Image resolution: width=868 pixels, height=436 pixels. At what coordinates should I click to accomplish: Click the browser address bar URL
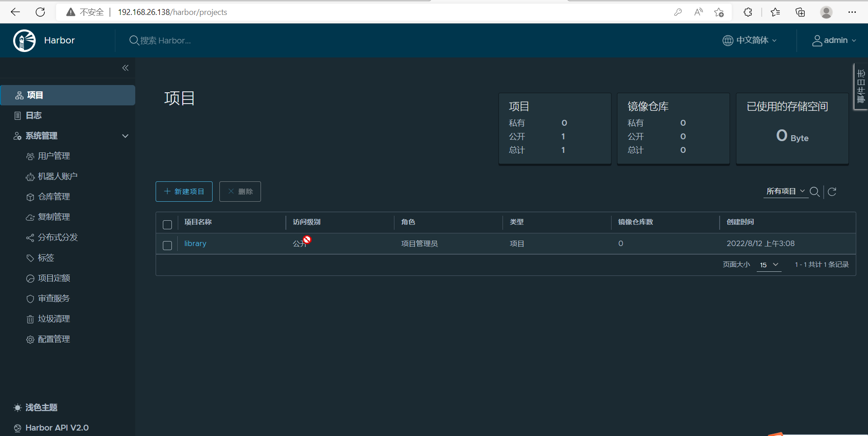pos(172,12)
